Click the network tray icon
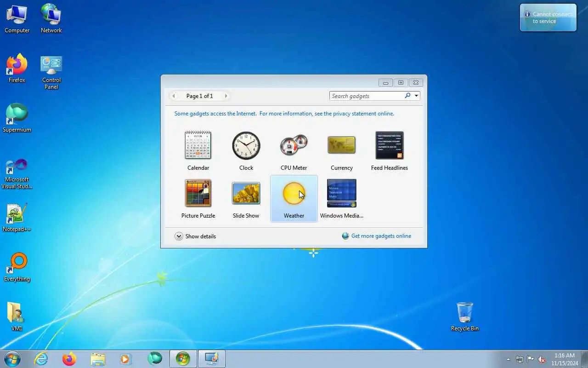Image resolution: width=588 pixels, height=368 pixels. (520, 359)
